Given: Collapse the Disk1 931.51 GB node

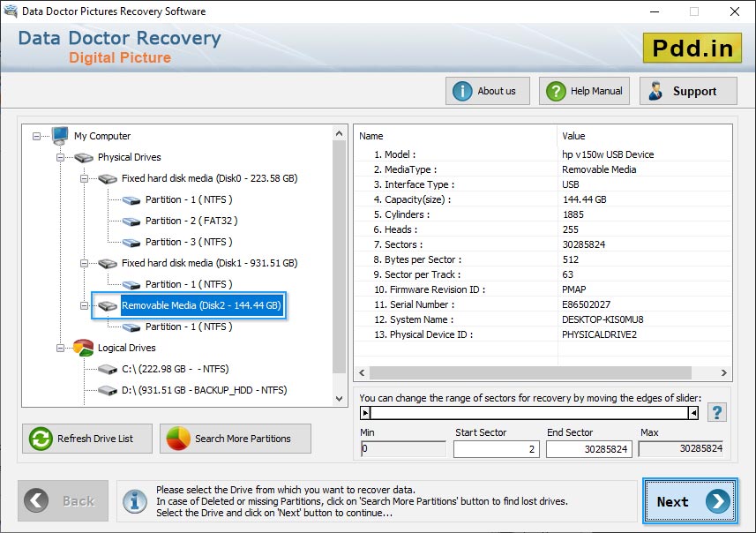Looking at the screenshot, I should click(84, 263).
